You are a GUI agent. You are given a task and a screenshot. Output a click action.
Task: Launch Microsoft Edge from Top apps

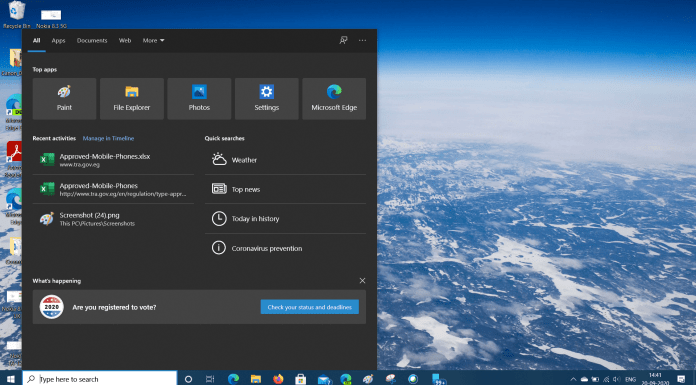click(x=334, y=99)
